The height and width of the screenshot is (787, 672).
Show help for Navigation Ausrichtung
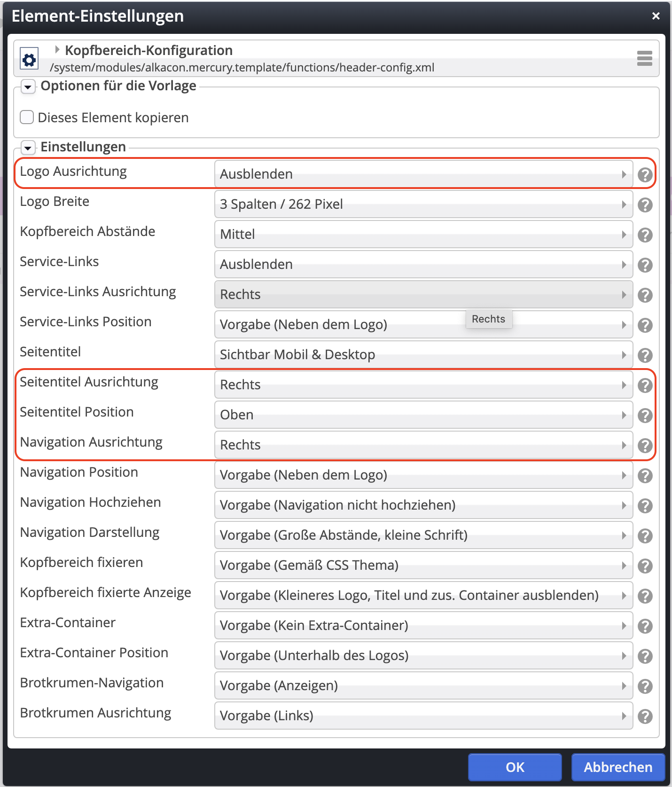645,446
